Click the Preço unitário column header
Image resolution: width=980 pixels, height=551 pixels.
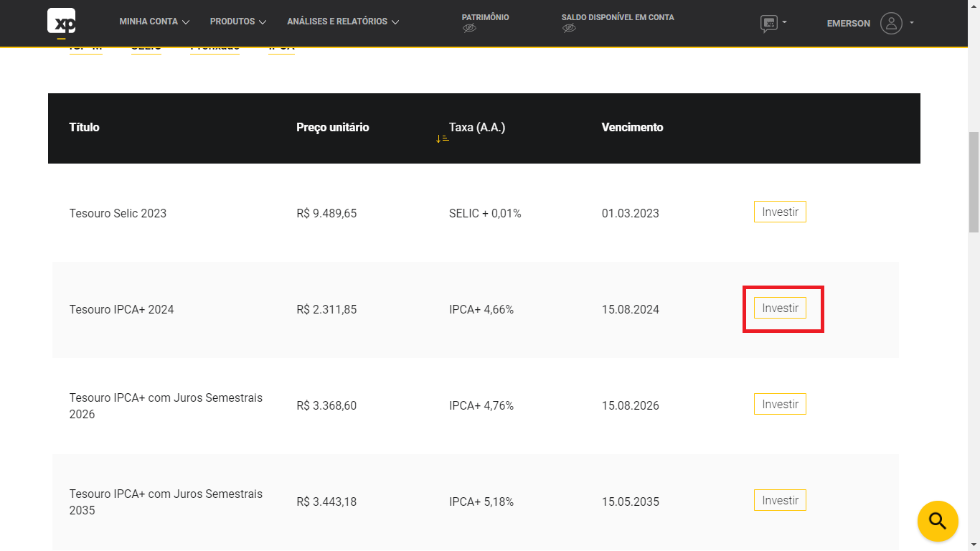tap(333, 127)
